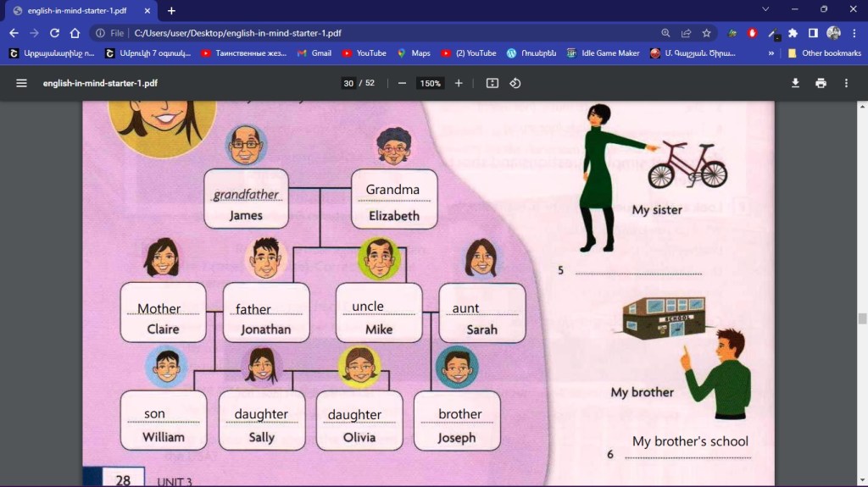868x487 pixels.
Task: Click the PDF zoom in plus button
Action: click(459, 83)
